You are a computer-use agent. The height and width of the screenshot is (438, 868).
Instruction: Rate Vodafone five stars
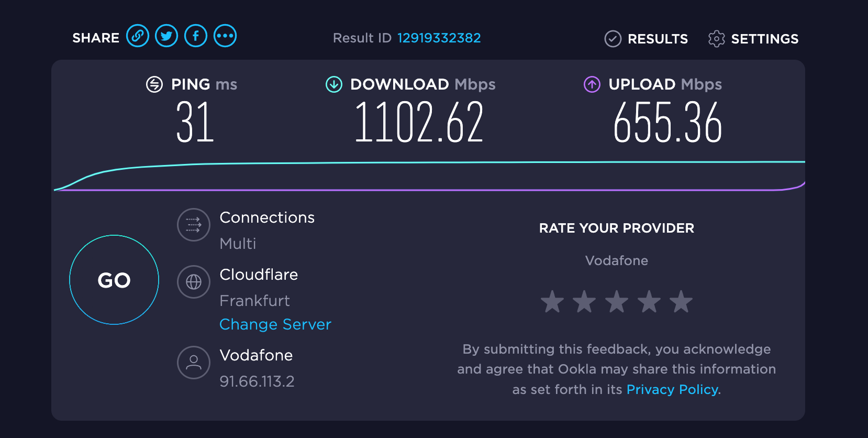click(x=681, y=302)
